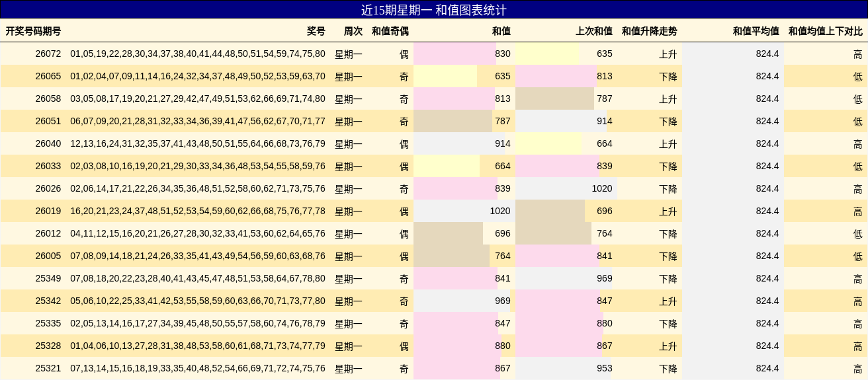Click the 和值 bar showing 635 in row 26065
868x380 pixels.
pos(445,76)
